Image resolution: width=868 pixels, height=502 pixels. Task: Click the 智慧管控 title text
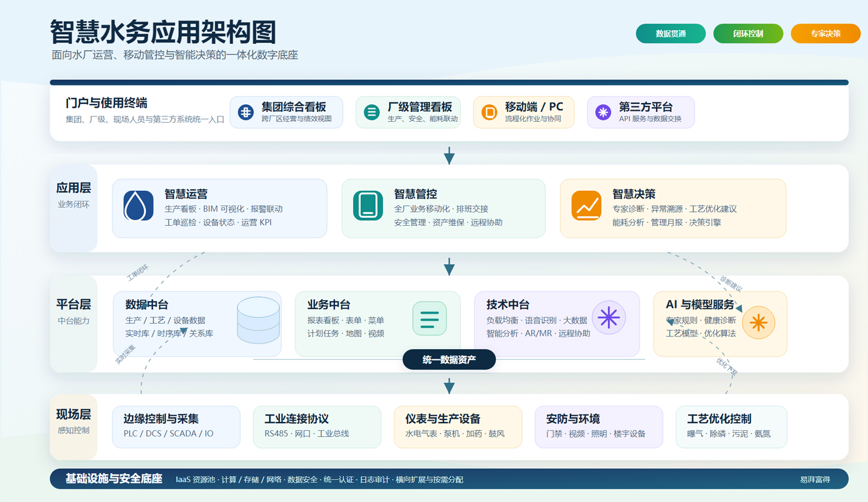(x=416, y=194)
